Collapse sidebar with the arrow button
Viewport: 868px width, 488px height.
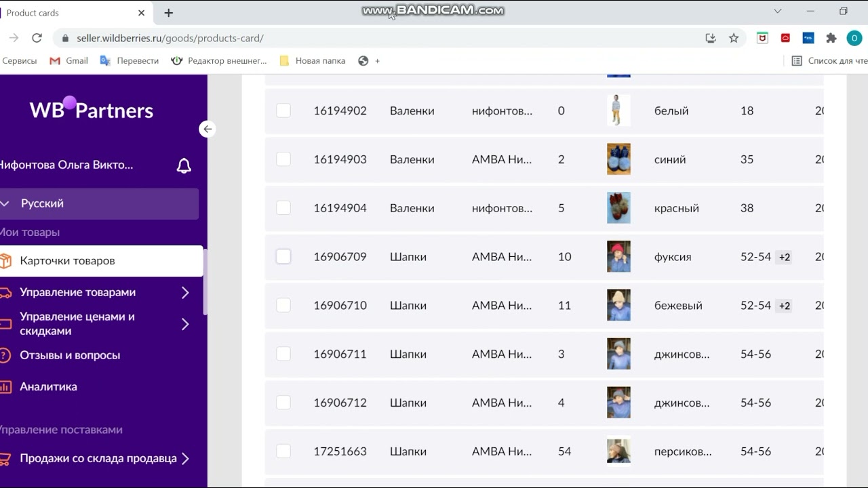click(208, 129)
